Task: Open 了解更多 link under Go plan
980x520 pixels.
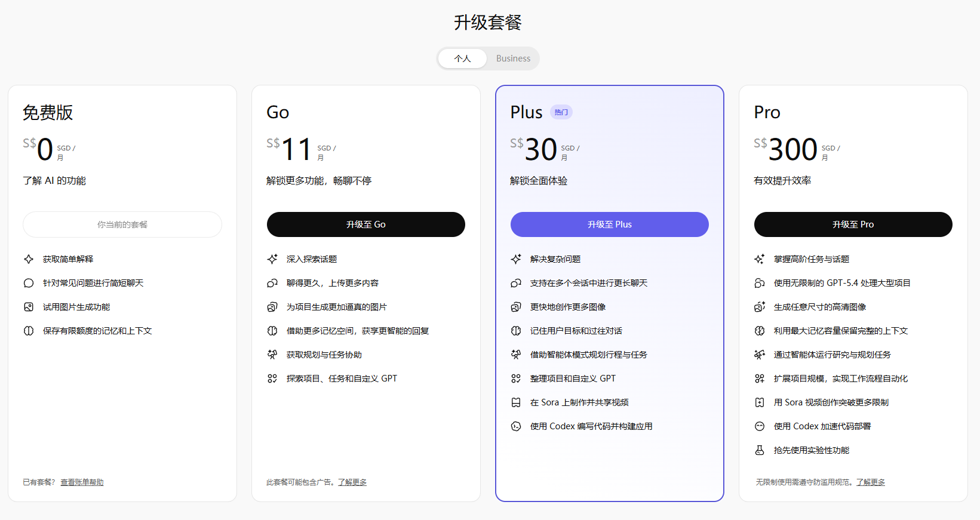Action: coord(352,482)
